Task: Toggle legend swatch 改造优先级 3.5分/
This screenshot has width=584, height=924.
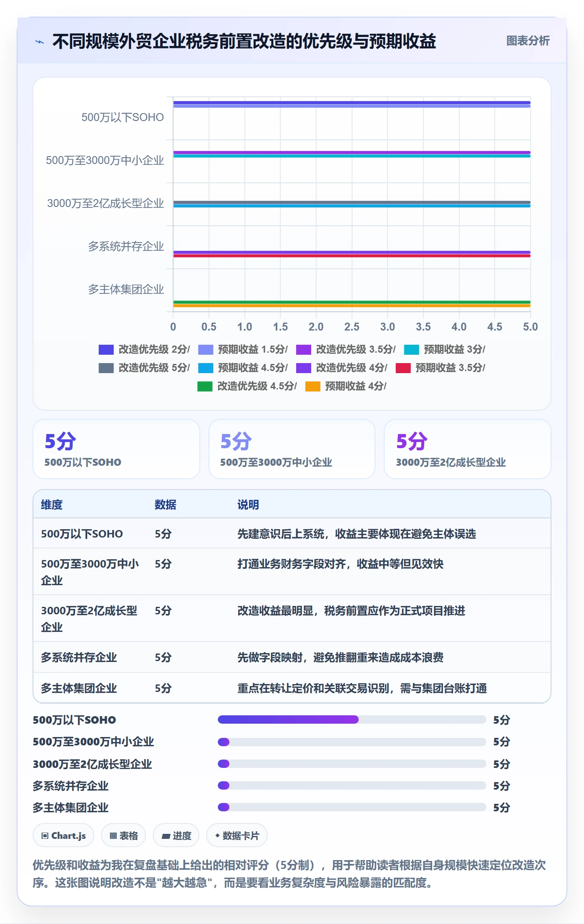Action: click(304, 350)
